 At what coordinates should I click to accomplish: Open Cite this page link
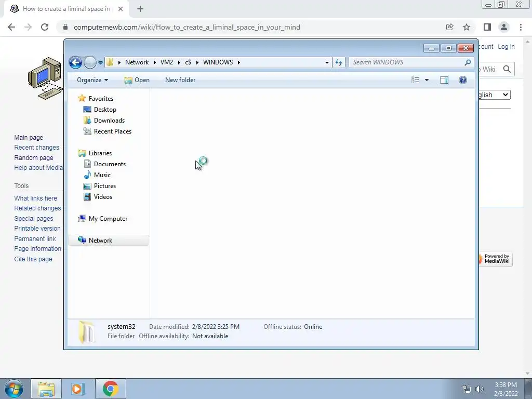33,259
